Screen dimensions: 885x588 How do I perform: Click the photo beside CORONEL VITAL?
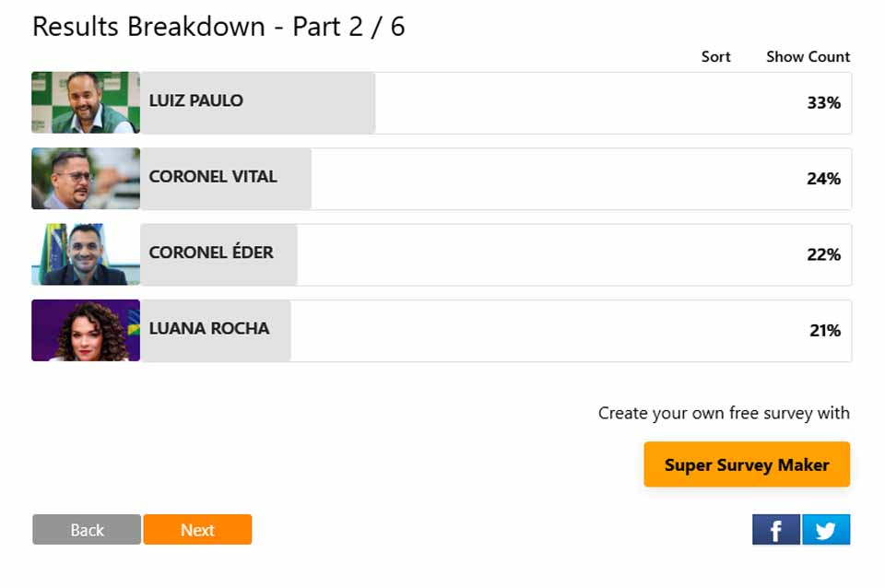tap(86, 179)
